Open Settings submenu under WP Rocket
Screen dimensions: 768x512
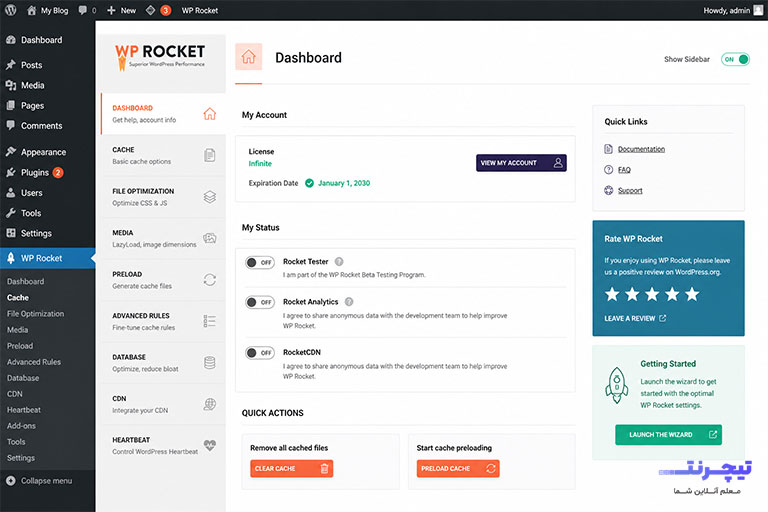pyautogui.click(x=21, y=458)
